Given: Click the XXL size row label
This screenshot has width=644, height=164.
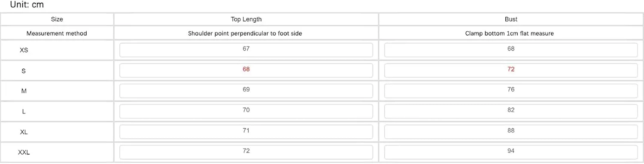Looking at the screenshot, I should [x=24, y=152].
